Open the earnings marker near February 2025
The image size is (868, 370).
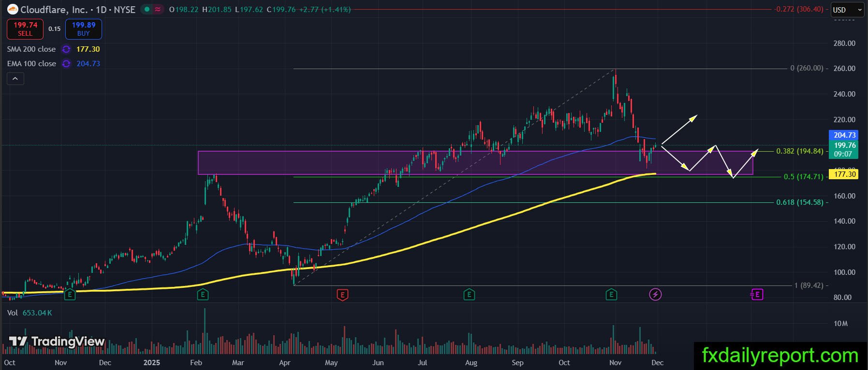(x=203, y=294)
